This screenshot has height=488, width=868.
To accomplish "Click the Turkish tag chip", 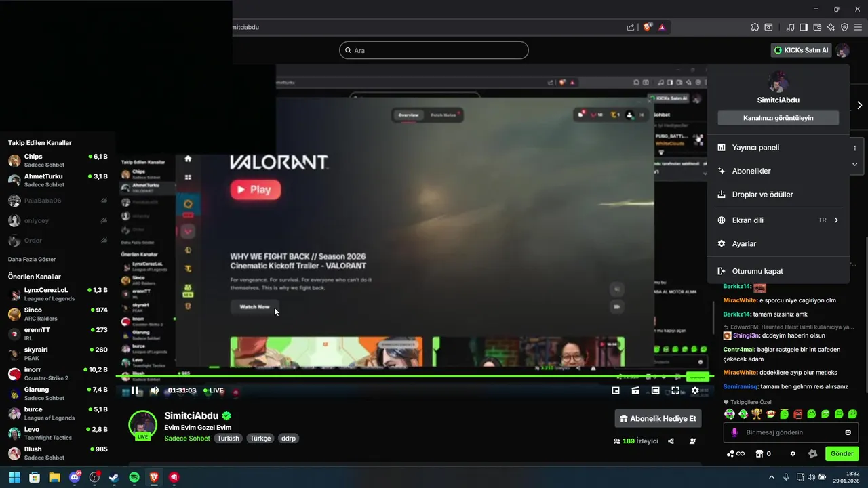I will [228, 439].
